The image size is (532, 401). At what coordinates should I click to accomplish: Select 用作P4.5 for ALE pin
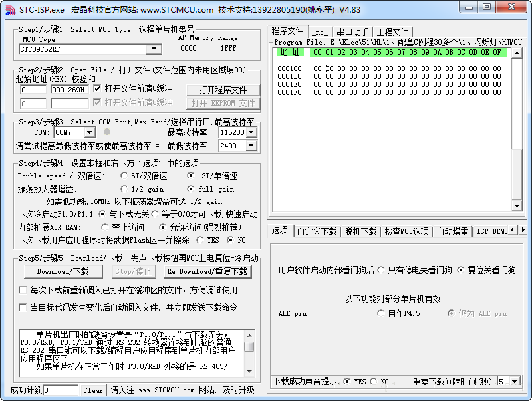(381, 313)
